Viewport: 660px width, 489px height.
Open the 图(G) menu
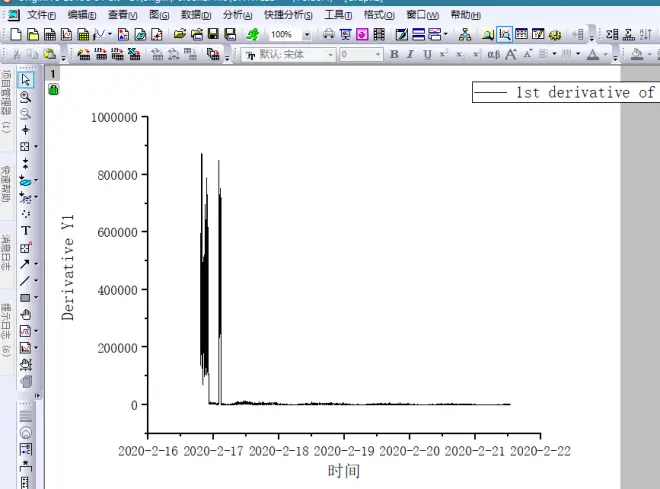tap(159, 15)
